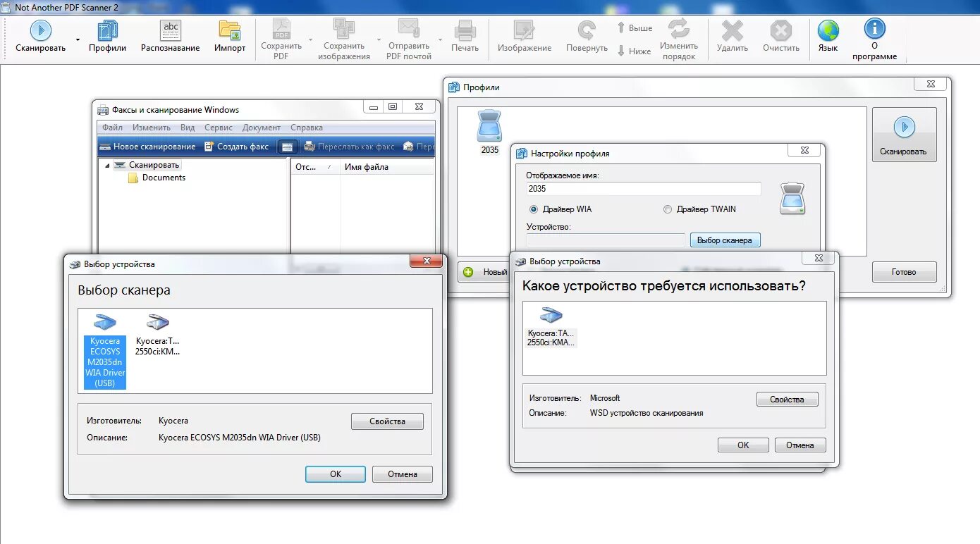The image size is (980, 544).
Task: Expand the Сохранить PDF dropdown arrow
Action: click(310, 39)
